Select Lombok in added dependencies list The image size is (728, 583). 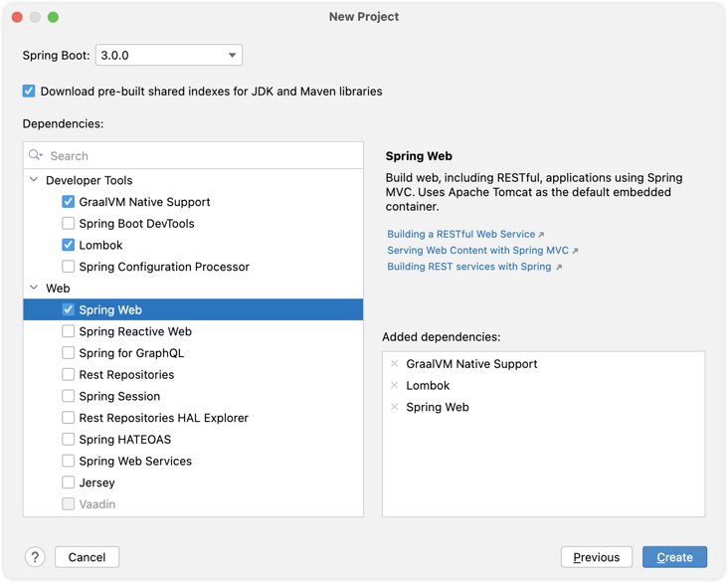click(428, 386)
